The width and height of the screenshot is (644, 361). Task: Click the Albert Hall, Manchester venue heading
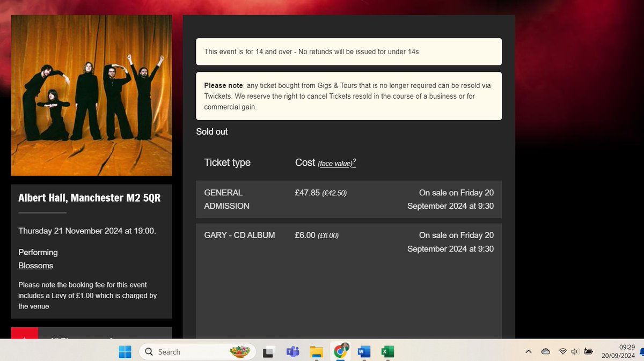[90, 197]
